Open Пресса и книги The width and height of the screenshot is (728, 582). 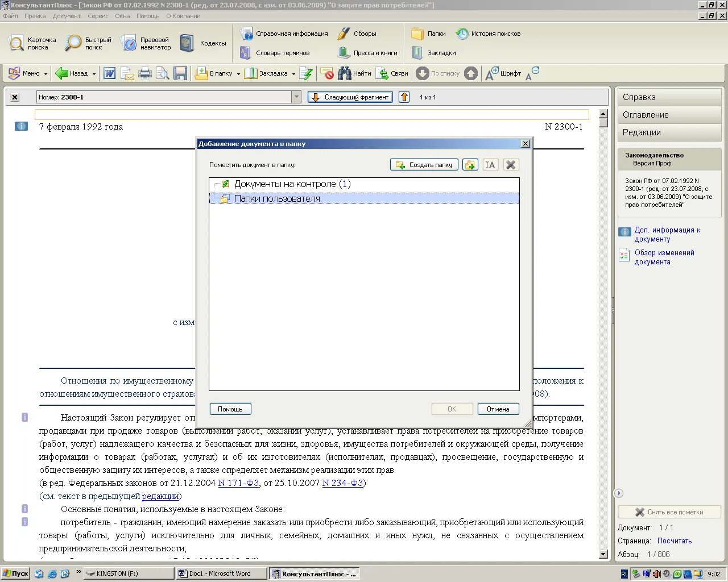[x=367, y=53]
